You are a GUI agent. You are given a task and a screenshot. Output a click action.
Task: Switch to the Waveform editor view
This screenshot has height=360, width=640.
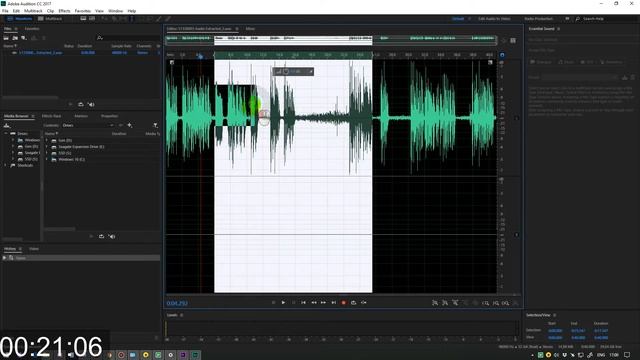point(20,19)
